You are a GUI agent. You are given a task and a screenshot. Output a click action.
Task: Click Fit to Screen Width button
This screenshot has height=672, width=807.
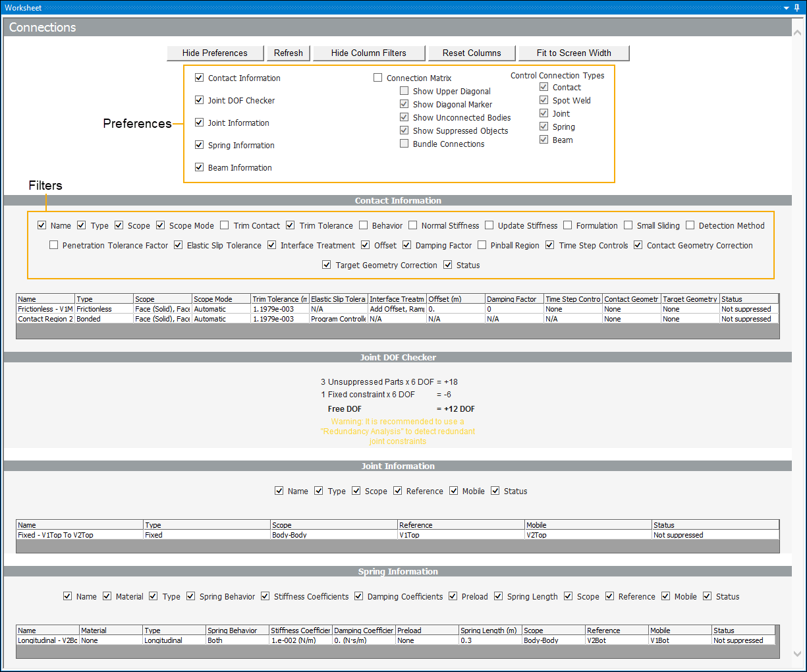pyautogui.click(x=573, y=53)
